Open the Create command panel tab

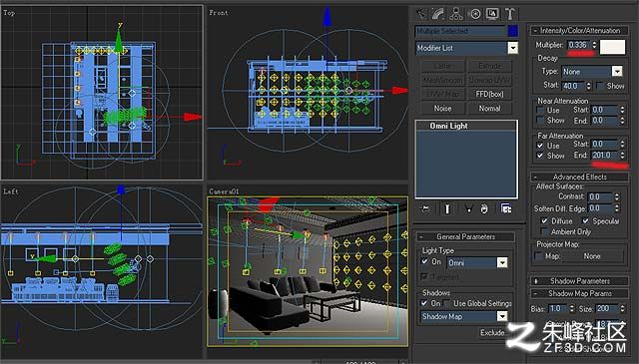pyautogui.click(x=420, y=14)
